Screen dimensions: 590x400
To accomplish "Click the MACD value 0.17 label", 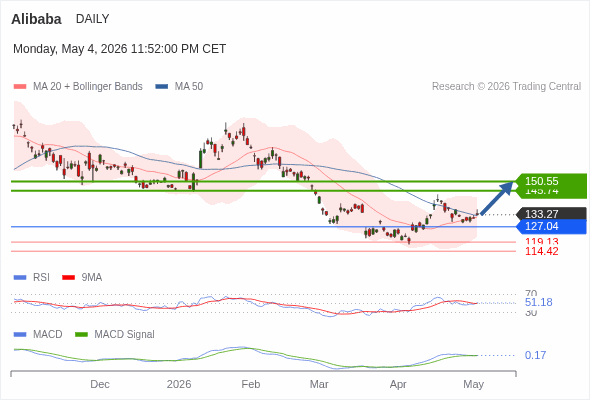I will pyautogui.click(x=535, y=355).
